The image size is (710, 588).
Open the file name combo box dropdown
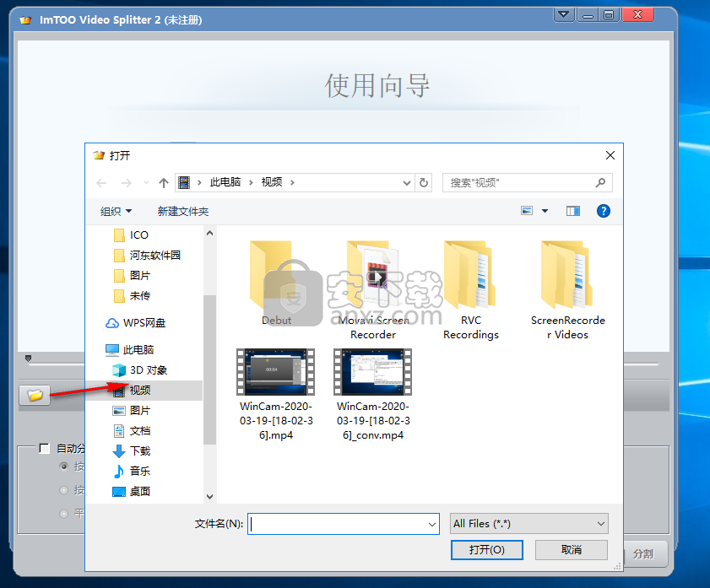pos(432,524)
